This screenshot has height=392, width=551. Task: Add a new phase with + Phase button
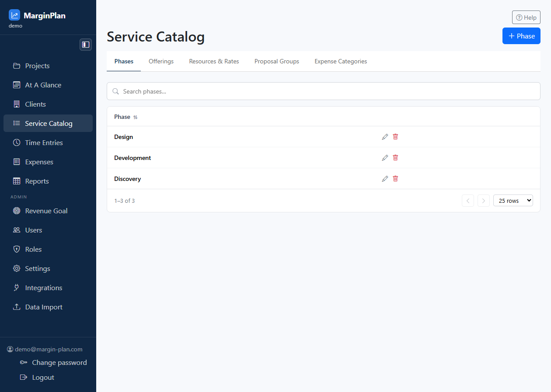click(x=521, y=36)
